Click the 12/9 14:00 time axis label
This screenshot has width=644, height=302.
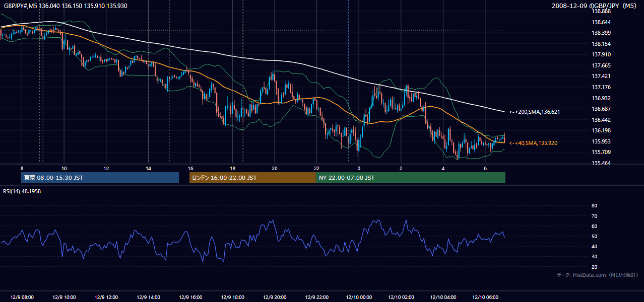point(148,297)
